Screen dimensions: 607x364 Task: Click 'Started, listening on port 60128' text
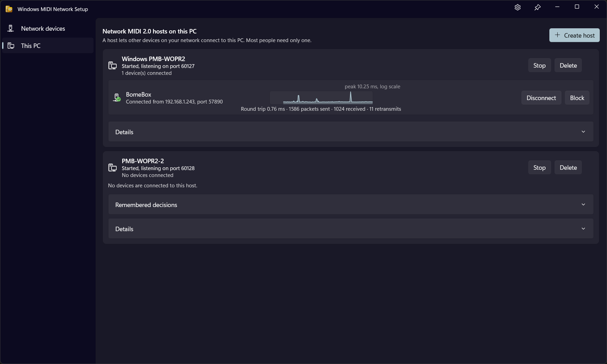tap(158, 168)
